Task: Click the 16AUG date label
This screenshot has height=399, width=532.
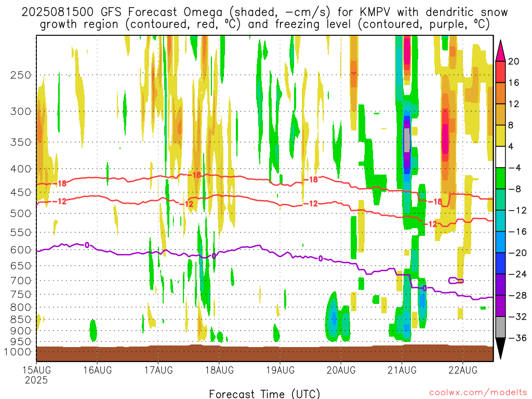Action: pos(97,370)
